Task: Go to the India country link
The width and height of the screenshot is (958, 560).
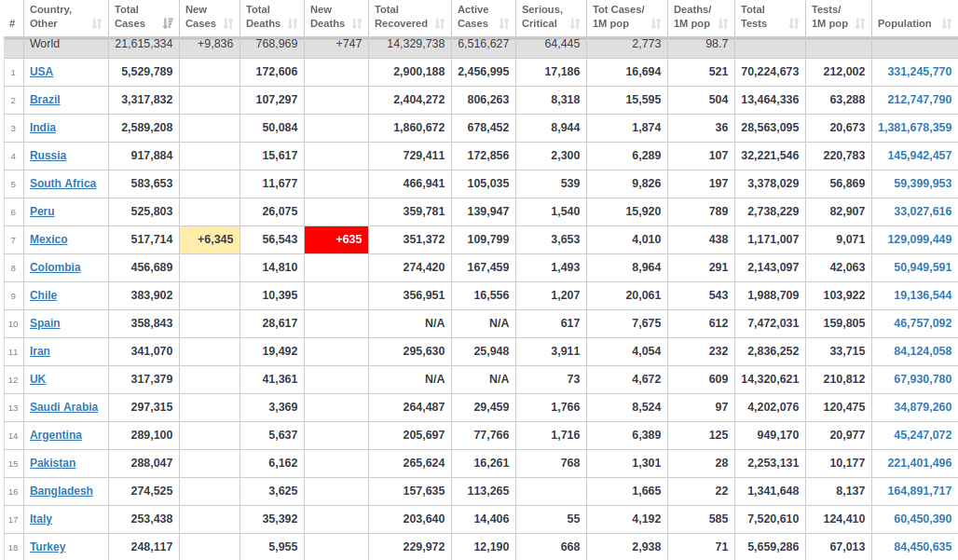Action: tap(43, 128)
